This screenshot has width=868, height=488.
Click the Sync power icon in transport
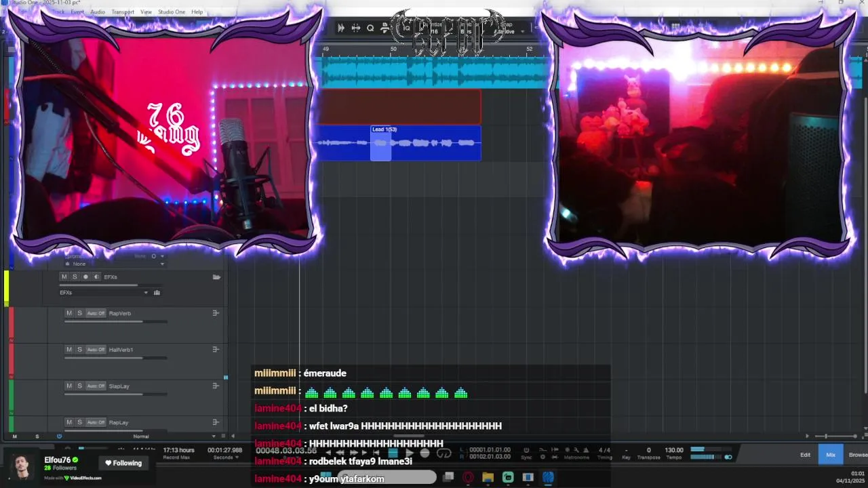click(526, 449)
